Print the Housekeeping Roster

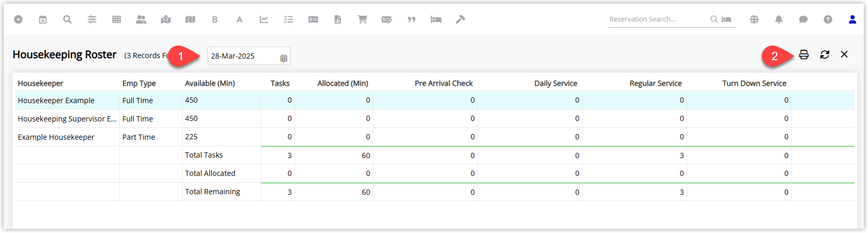(804, 54)
